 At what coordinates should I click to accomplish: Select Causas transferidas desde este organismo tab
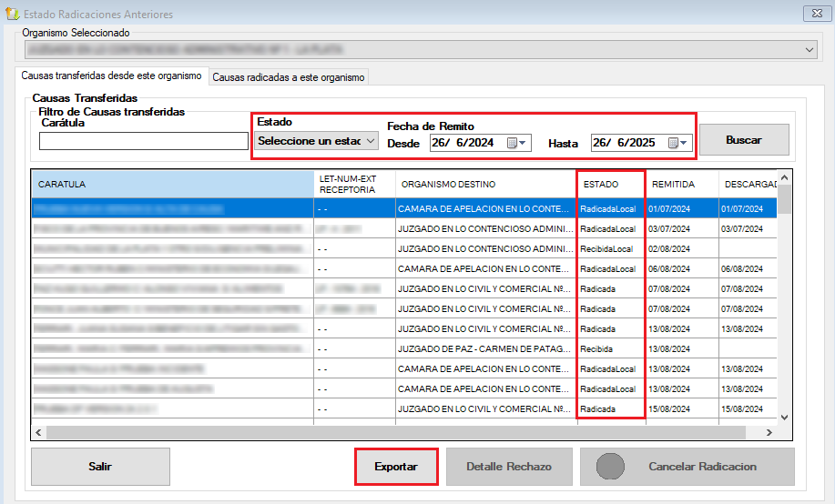pyautogui.click(x=111, y=76)
